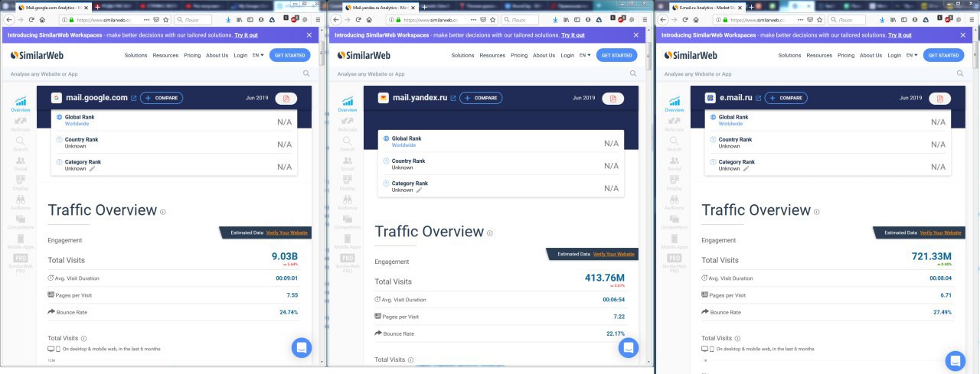The image size is (980, 374).
Task: Click Try it out link in mail.google.com window
Action: [x=246, y=35]
